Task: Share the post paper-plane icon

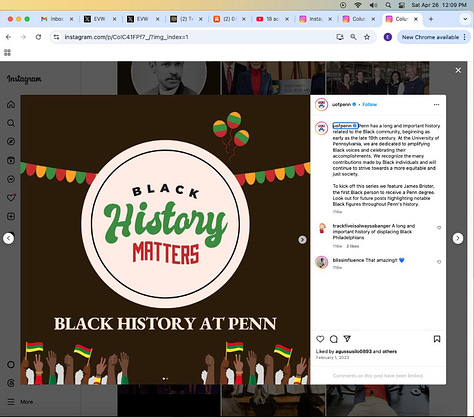Action: [x=347, y=339]
